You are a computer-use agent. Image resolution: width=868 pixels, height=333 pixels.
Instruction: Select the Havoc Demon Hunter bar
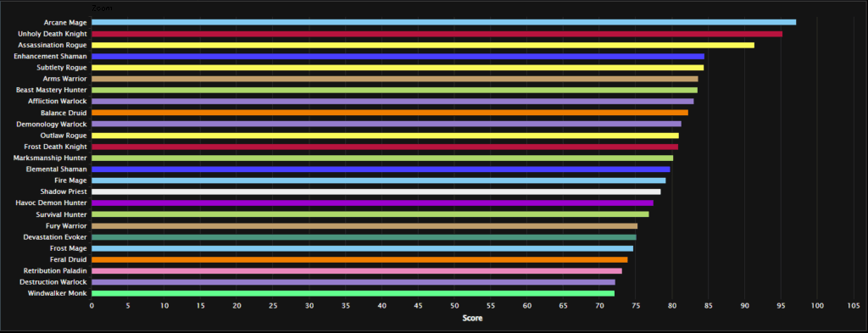tap(372, 203)
